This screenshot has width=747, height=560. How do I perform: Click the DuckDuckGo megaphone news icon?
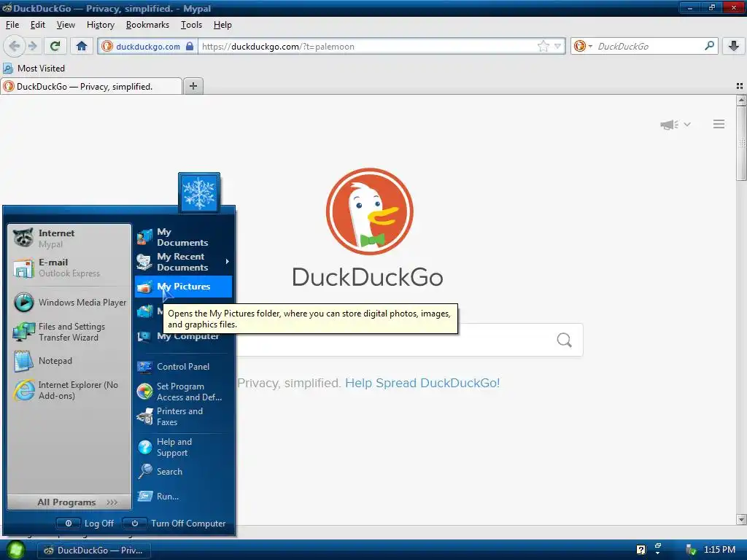tap(670, 124)
